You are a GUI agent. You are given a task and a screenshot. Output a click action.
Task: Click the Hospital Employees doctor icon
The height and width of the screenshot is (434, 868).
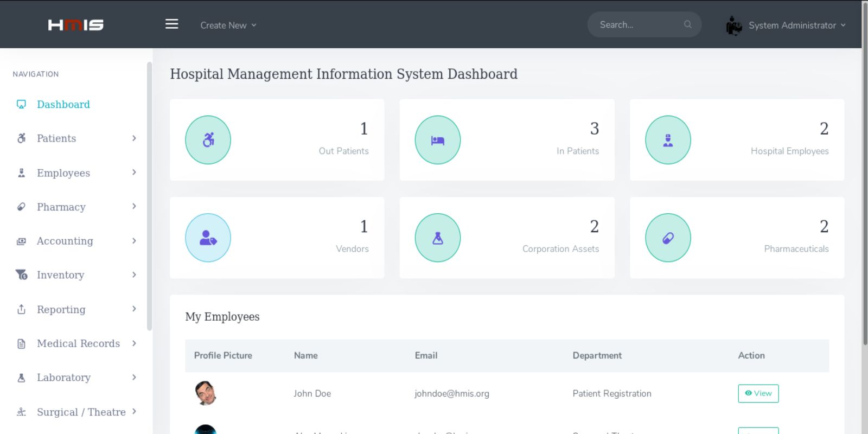pyautogui.click(x=668, y=140)
